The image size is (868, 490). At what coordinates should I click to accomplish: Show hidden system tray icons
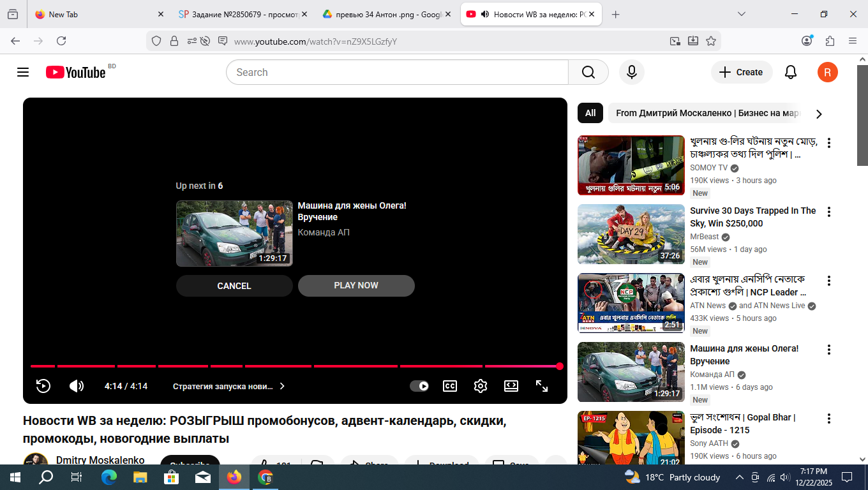click(x=740, y=477)
